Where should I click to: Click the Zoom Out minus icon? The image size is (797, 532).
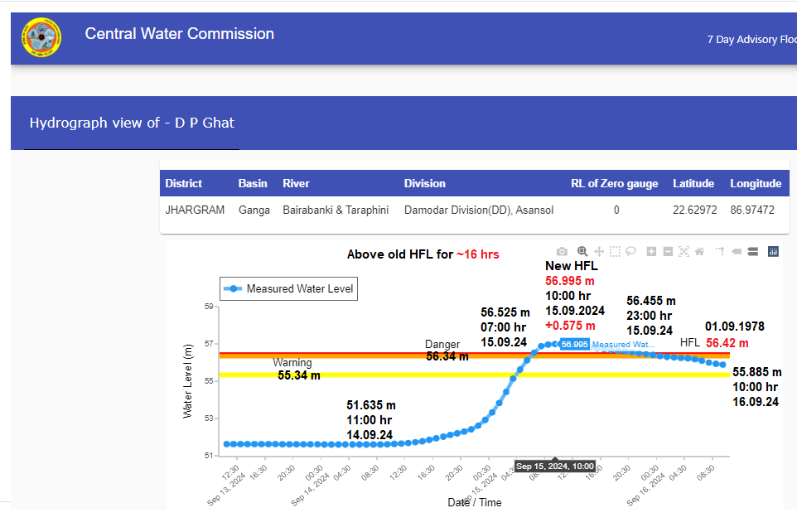point(668,252)
